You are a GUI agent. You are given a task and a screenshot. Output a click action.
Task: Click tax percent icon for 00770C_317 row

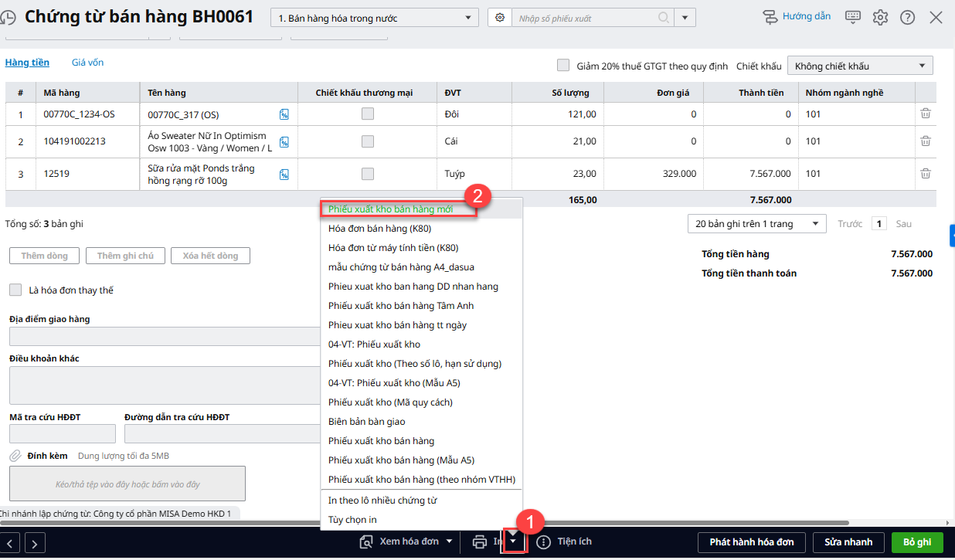coord(284,114)
